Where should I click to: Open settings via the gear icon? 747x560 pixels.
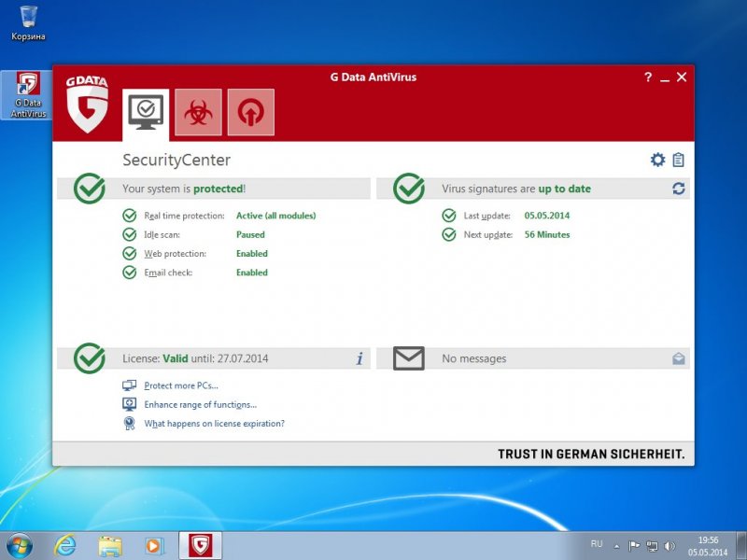658,160
